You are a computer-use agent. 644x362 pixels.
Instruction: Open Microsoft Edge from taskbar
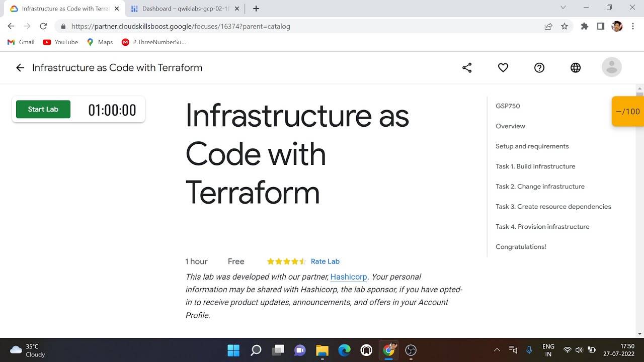(344, 350)
